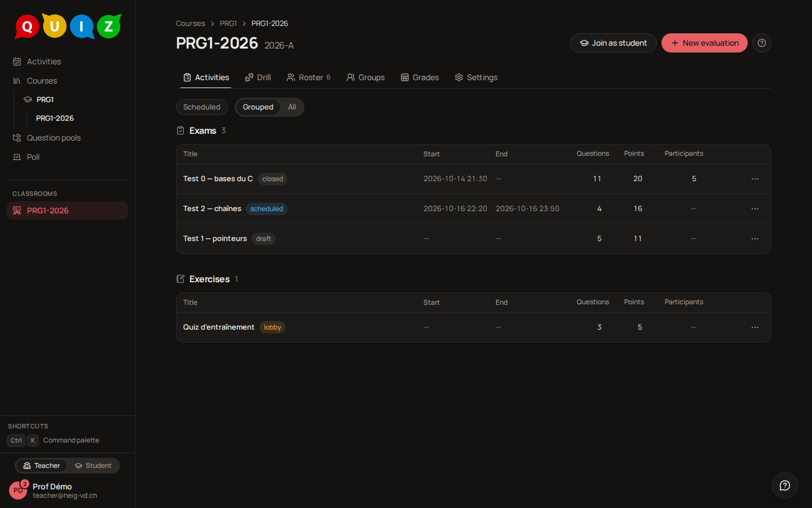Image resolution: width=812 pixels, height=508 pixels.
Task: Open the Test 1 — pointeurs exam
Action: pyautogui.click(x=215, y=239)
